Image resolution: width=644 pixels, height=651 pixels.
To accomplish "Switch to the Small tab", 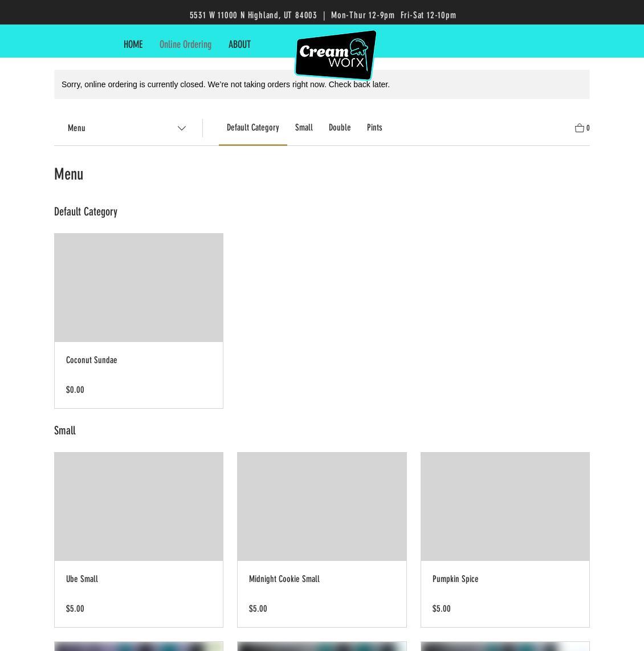I will pos(304,128).
